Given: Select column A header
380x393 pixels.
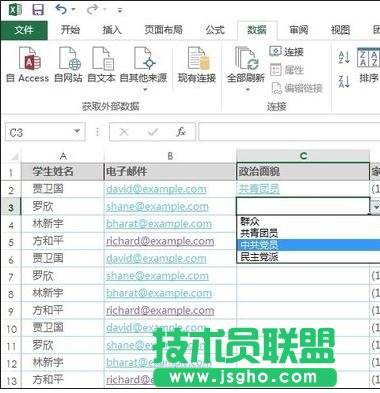Looking at the screenshot, I should pyautogui.click(x=63, y=156).
